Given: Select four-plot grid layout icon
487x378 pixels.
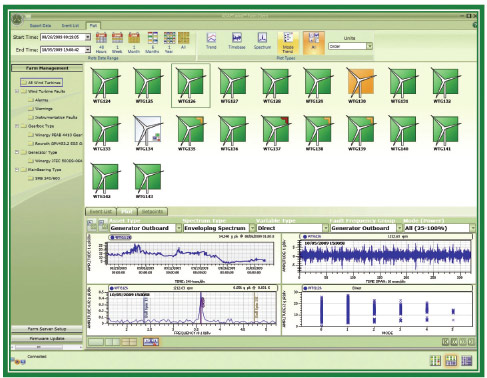Looking at the screenshot, I should point(129,342).
